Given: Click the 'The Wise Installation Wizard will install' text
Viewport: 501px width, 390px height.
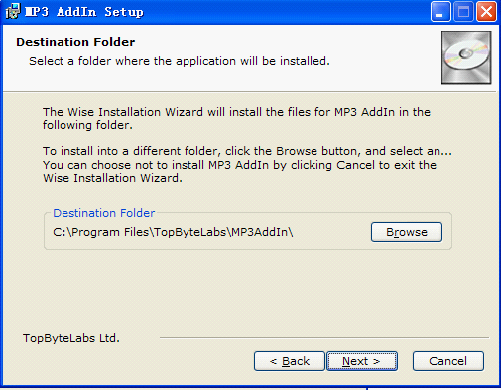Looking at the screenshot, I should (x=237, y=112).
